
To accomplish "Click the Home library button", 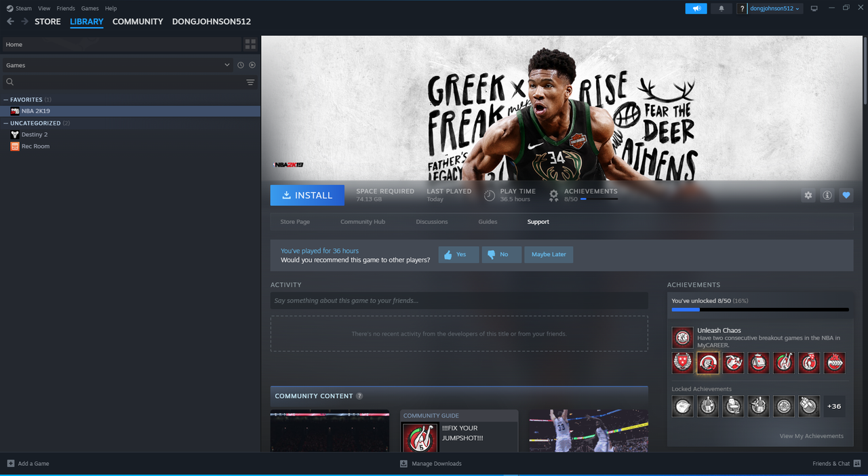I will click(x=122, y=44).
